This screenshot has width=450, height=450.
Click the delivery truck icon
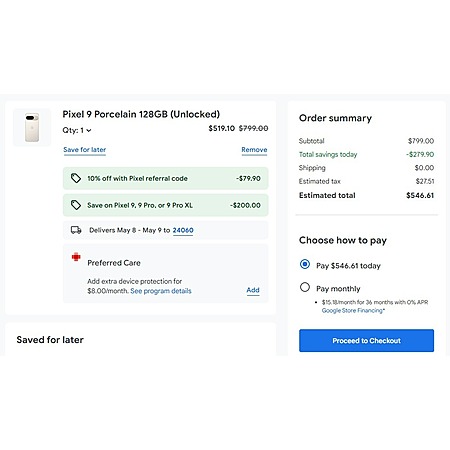(76, 230)
